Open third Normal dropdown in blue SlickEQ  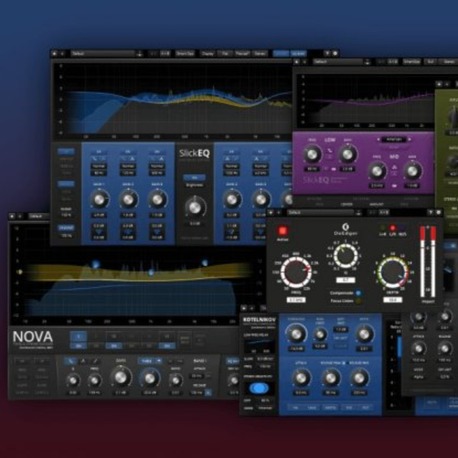(157, 166)
